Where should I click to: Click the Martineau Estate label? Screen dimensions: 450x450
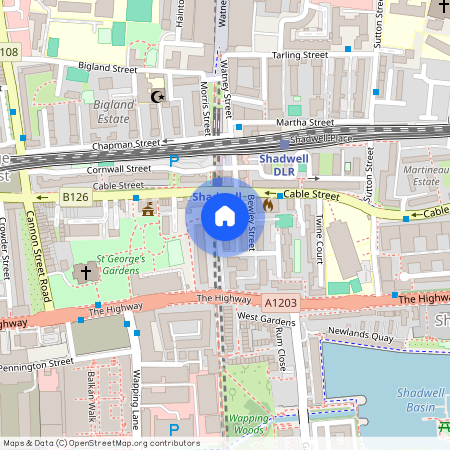[426, 176]
